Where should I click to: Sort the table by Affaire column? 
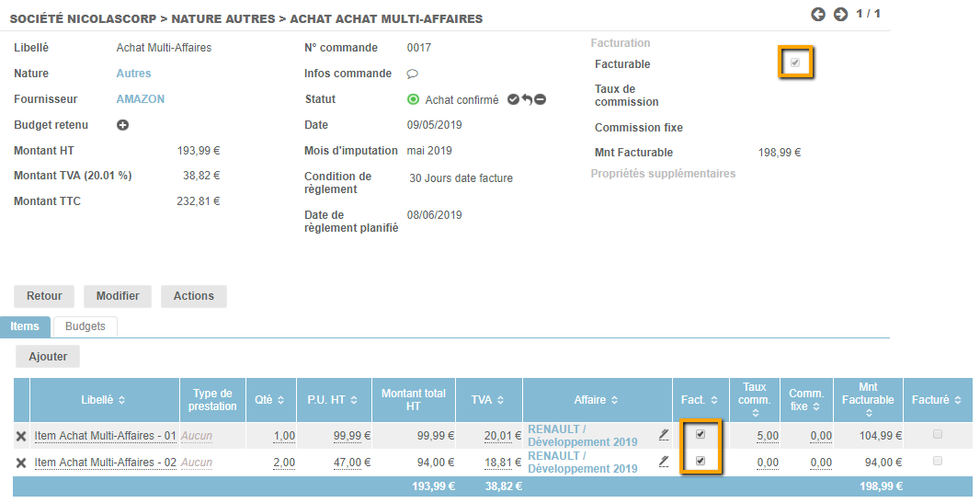point(597,401)
